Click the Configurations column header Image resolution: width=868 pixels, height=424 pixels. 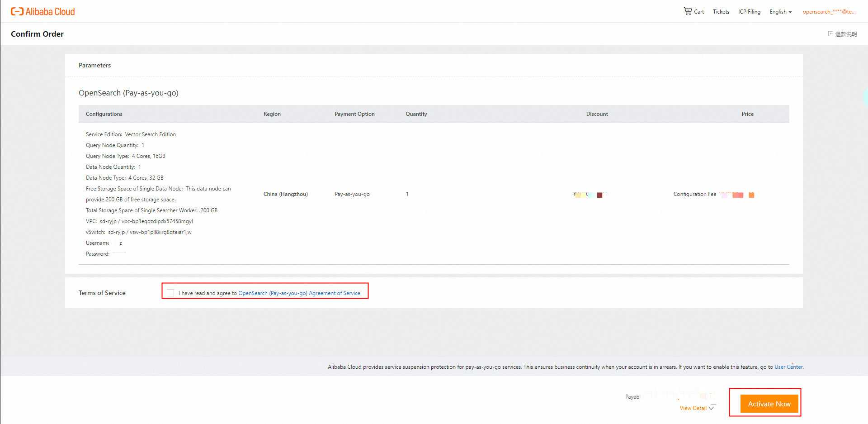(x=104, y=114)
